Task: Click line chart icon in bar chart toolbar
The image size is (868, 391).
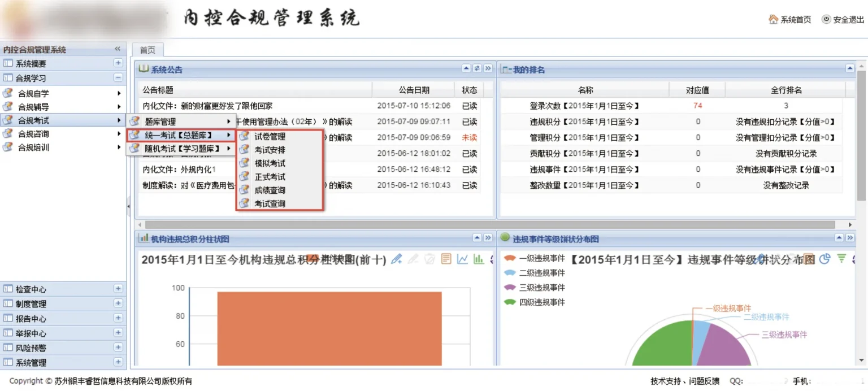Action: coord(462,259)
